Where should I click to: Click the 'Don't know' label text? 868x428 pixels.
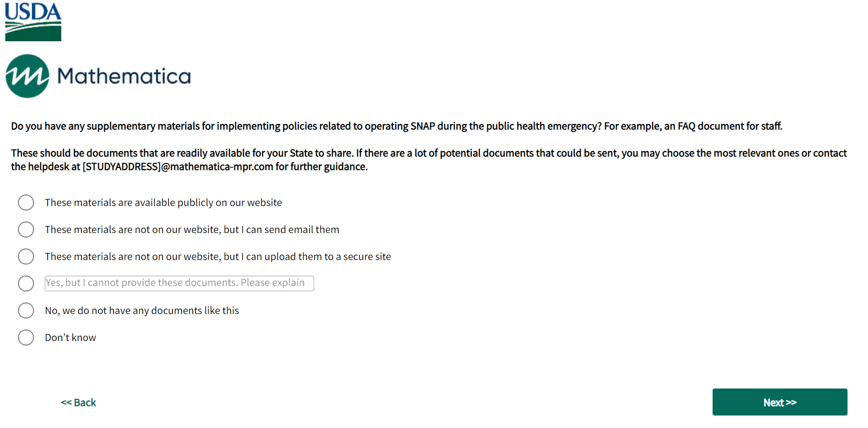coord(70,337)
